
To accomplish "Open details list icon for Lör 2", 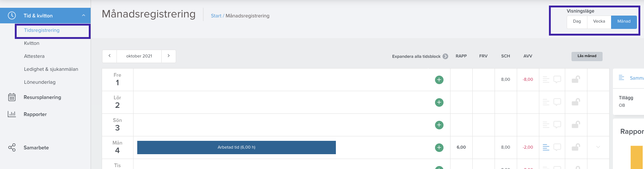I will point(546,102).
